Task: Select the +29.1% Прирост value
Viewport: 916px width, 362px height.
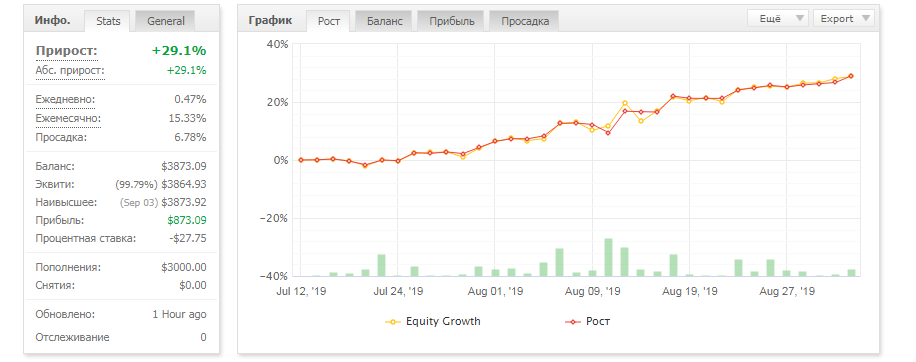Action: tap(179, 51)
